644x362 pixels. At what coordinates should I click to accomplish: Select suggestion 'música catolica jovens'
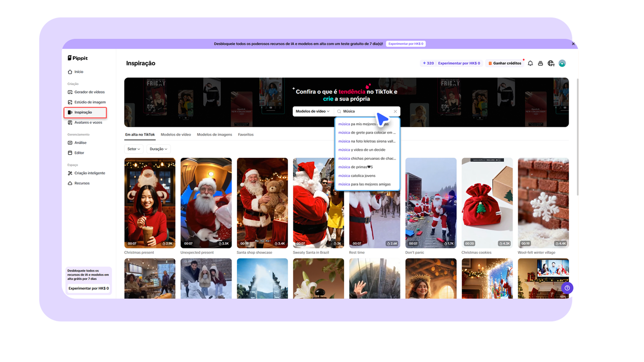click(x=367, y=175)
